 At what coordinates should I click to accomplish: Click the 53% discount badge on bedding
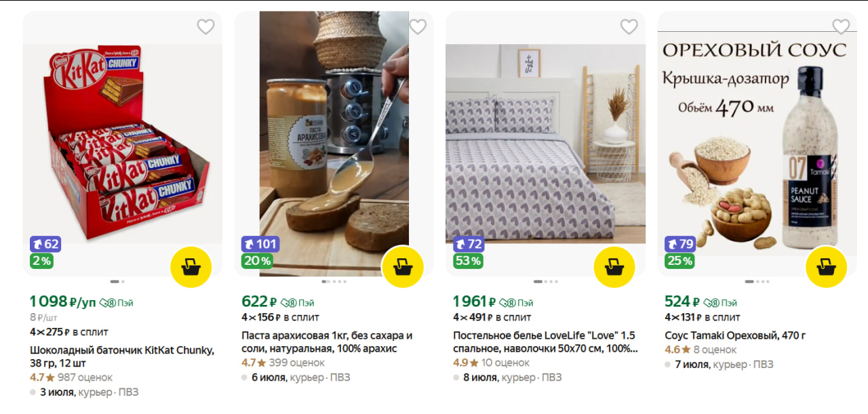[x=468, y=261]
